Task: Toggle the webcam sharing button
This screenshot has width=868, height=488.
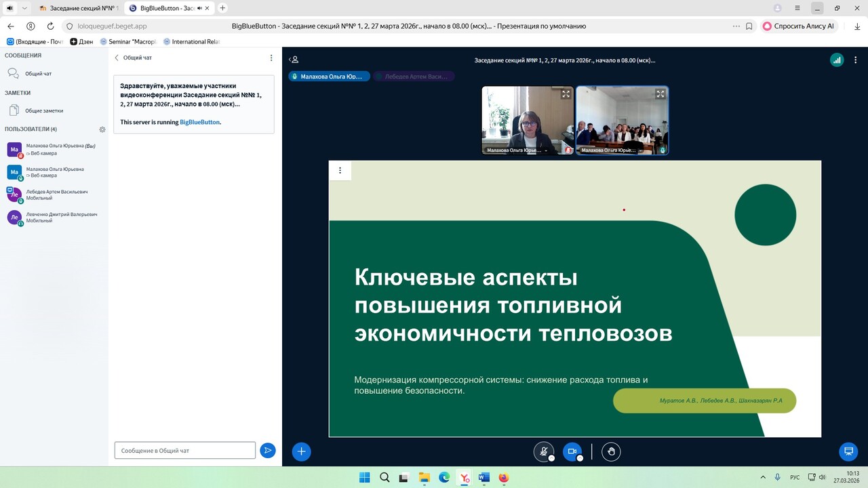Action: pyautogui.click(x=572, y=451)
